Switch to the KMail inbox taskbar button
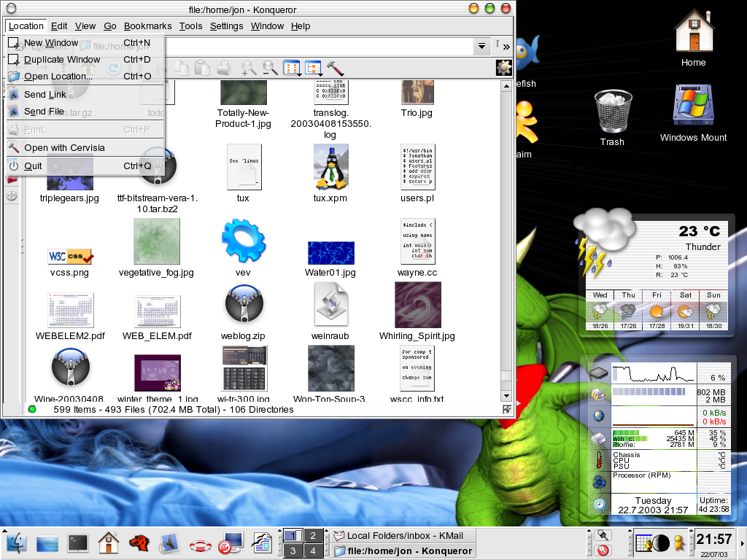 (403, 536)
